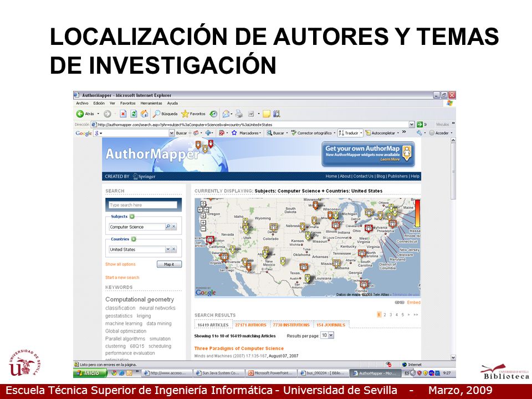
Task: Switch to the 154 Journals tab
Action: click(331, 325)
